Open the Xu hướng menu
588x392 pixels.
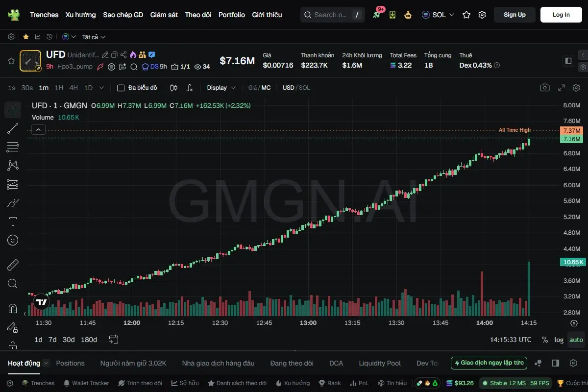click(x=81, y=15)
